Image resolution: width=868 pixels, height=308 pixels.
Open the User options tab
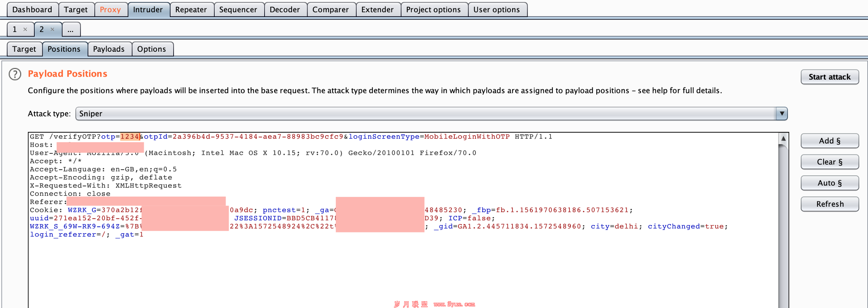(x=497, y=9)
